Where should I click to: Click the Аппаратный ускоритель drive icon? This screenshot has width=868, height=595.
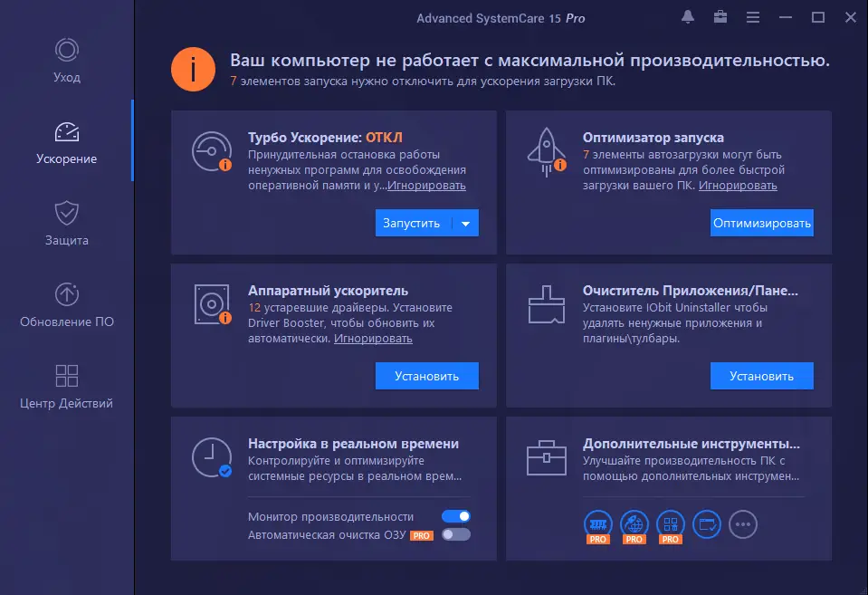(x=212, y=304)
